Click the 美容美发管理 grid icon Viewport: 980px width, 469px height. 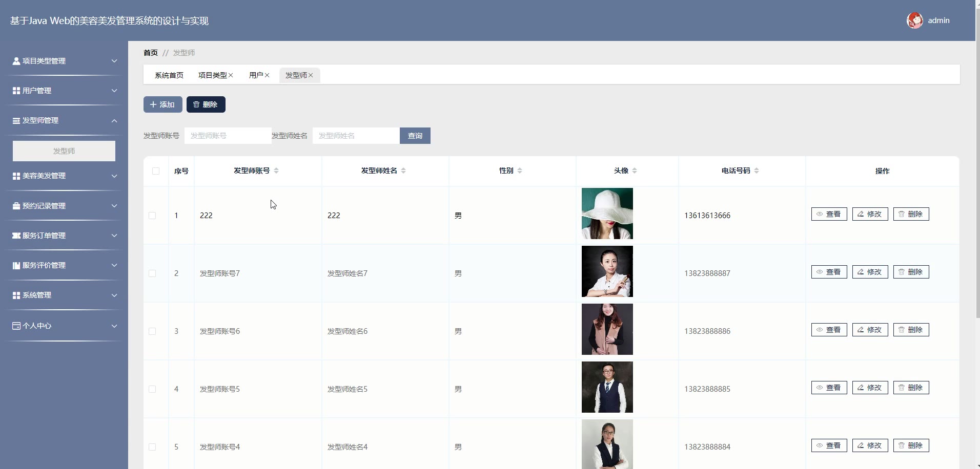coord(16,176)
